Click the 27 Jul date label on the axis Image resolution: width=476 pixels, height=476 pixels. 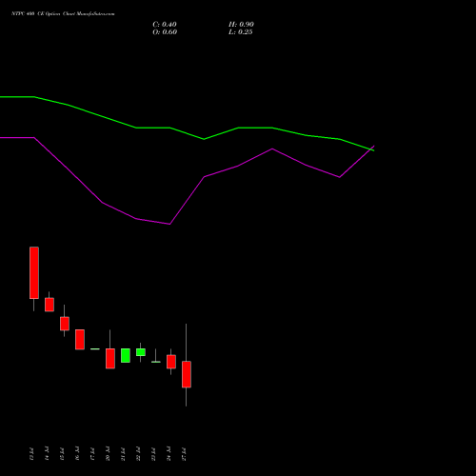pyautogui.click(x=184, y=454)
